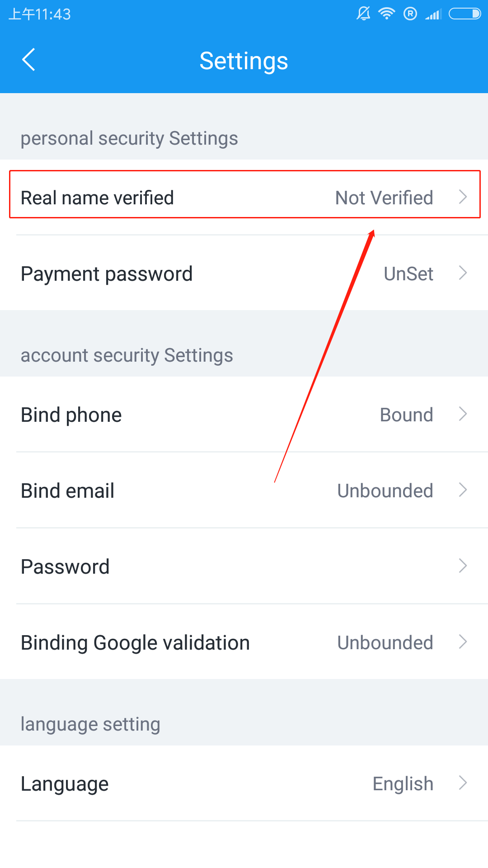Tap the Not Verified status text
The image size is (488, 868).
384,198
